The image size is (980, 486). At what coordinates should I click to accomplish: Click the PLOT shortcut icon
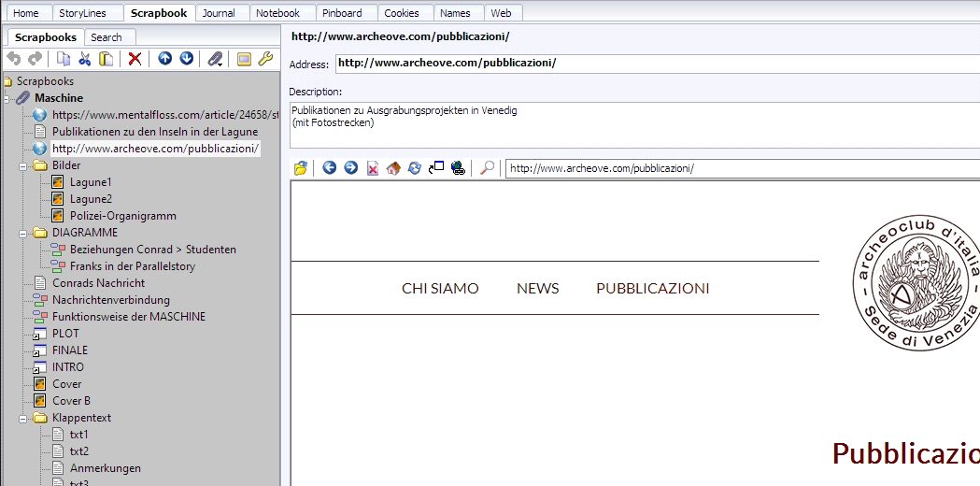click(x=40, y=334)
